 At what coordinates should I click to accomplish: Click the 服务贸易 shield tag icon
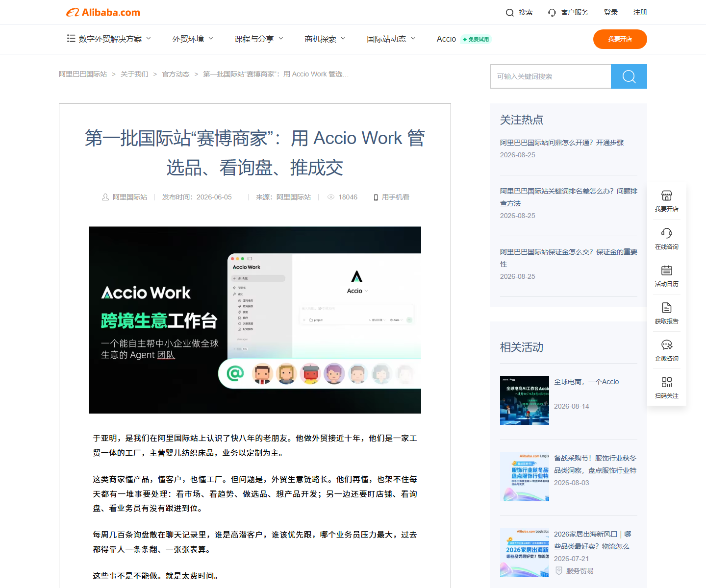tap(558, 571)
